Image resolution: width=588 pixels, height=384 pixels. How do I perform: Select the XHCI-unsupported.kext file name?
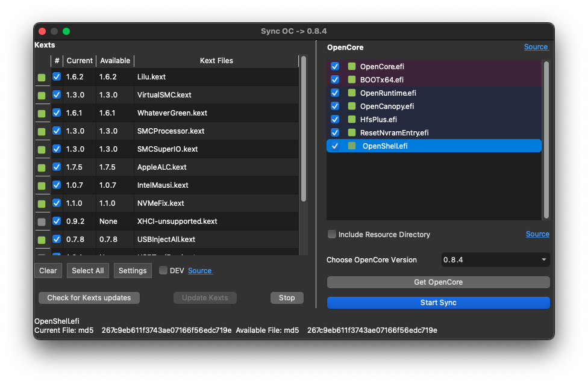177,221
